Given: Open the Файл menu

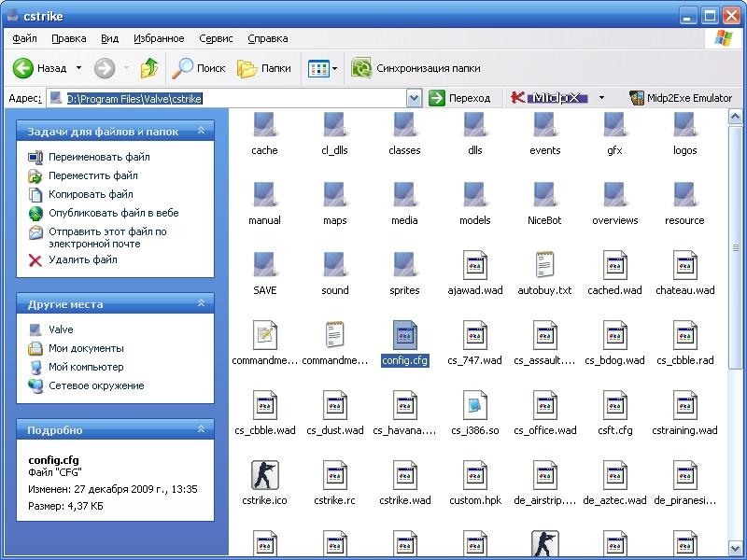Looking at the screenshot, I should pyautogui.click(x=25, y=38).
